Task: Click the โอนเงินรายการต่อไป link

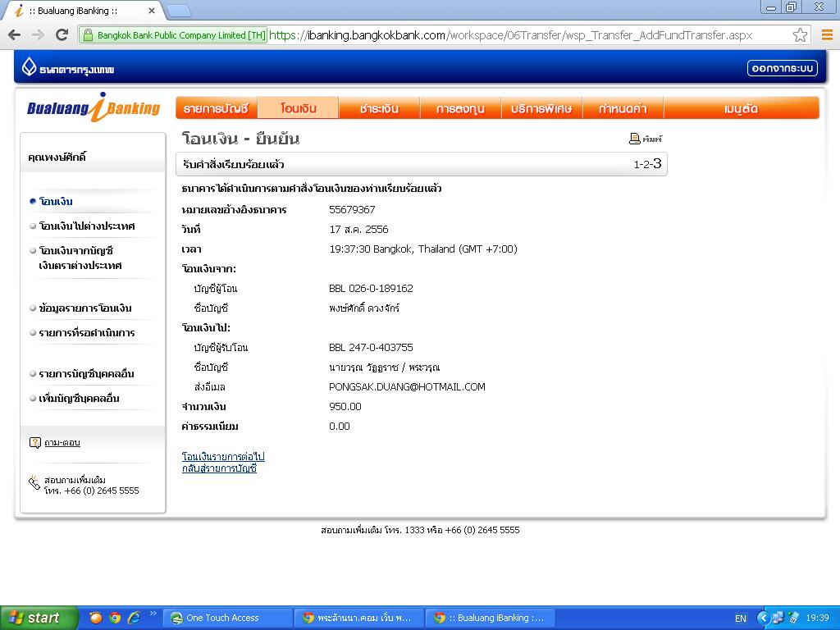Action: click(223, 456)
